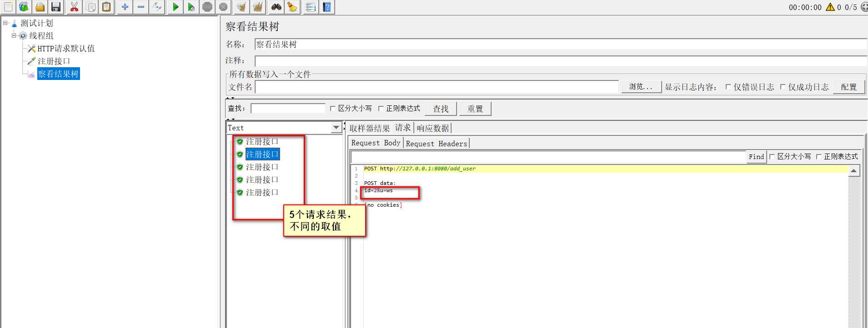Switch to the 请求 tab
868x328 pixels.
pos(403,128)
